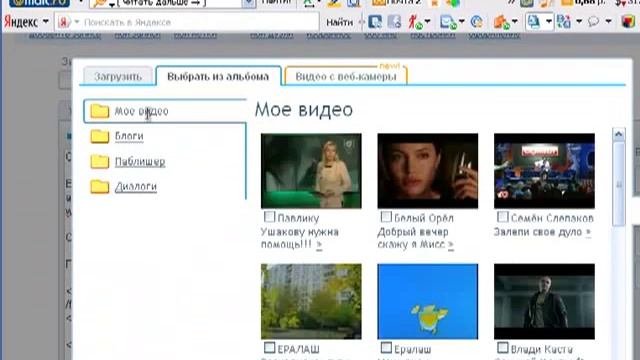Click the Блоги link text

(x=129, y=136)
